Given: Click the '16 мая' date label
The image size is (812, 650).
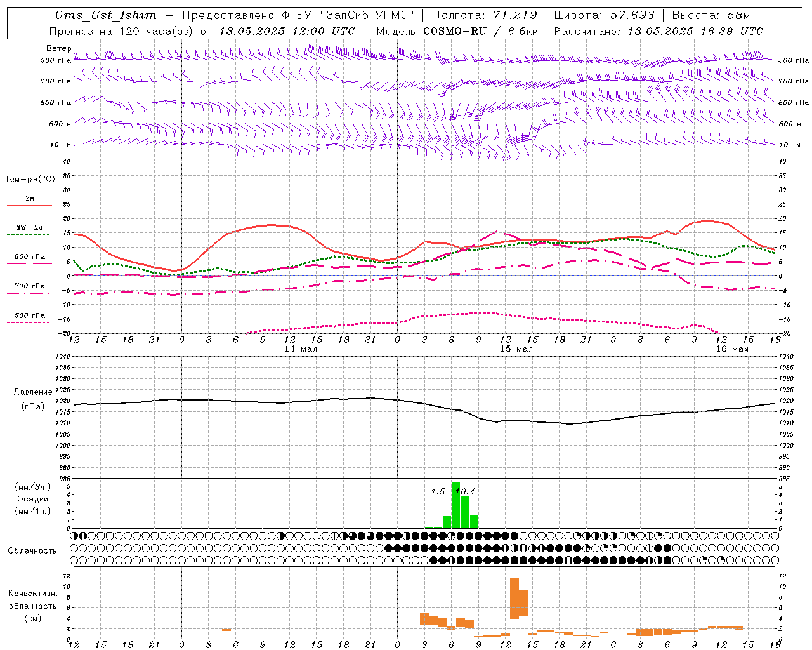Looking at the screenshot, I should [732, 349].
